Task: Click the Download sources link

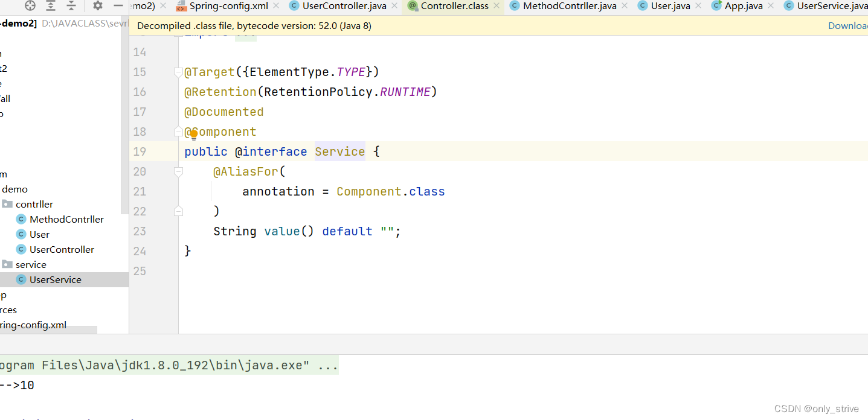Action: tap(848, 26)
